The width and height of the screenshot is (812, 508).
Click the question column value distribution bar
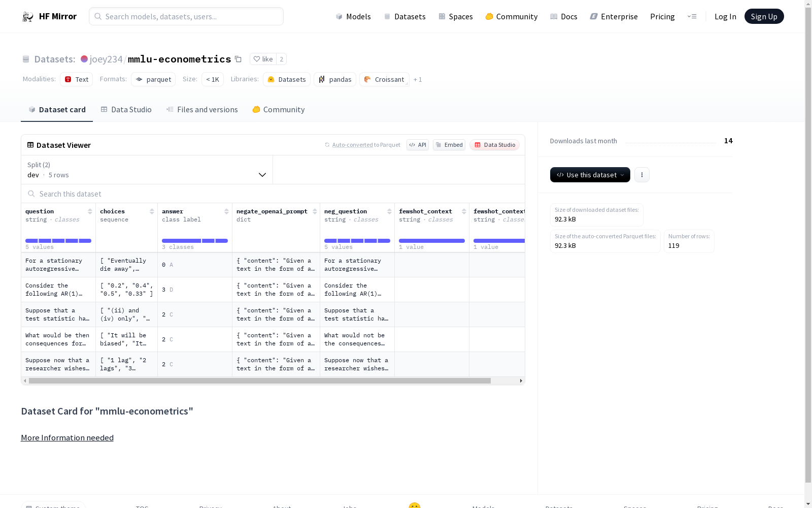tap(58, 241)
